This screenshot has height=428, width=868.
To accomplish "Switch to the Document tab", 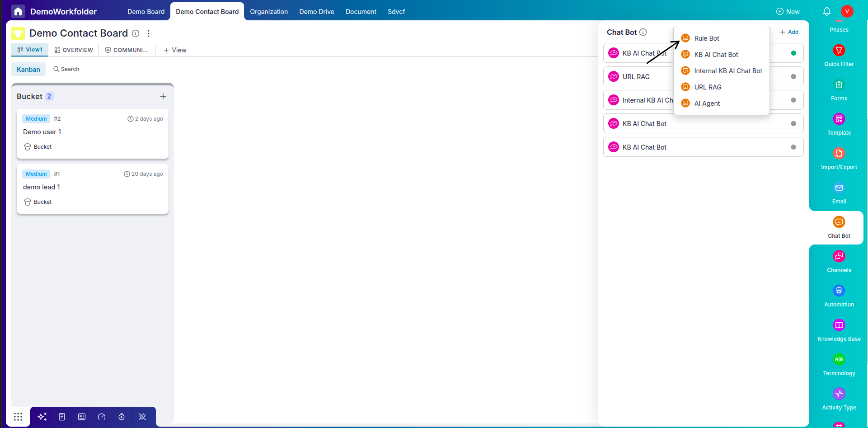I will tap(361, 12).
